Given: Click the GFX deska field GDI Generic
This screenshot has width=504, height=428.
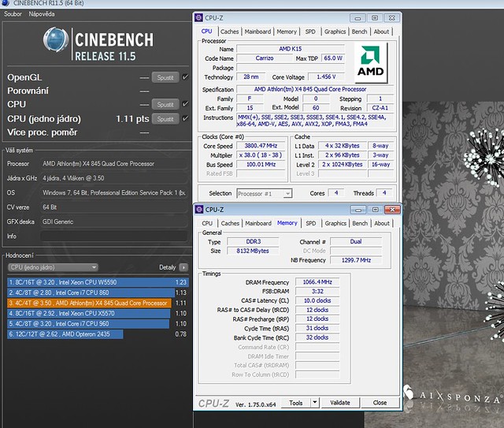Looking at the screenshot, I should click(x=114, y=221).
